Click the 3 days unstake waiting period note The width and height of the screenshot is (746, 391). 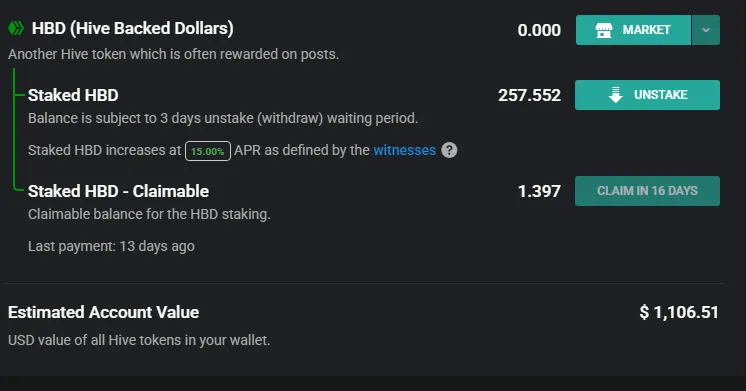pos(223,118)
